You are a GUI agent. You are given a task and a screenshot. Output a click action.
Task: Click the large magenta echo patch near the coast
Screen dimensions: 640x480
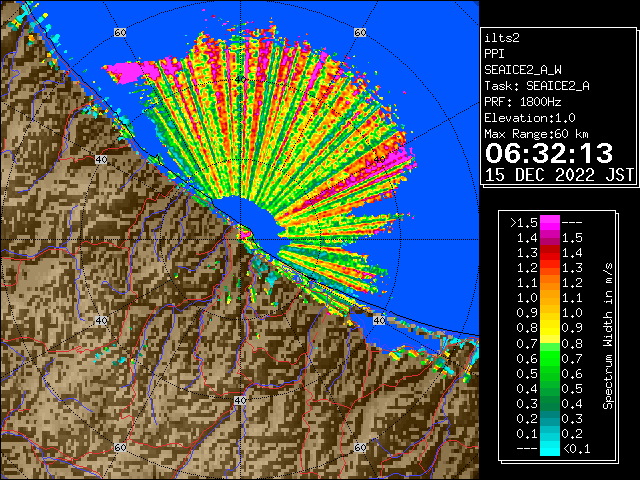pos(131,71)
